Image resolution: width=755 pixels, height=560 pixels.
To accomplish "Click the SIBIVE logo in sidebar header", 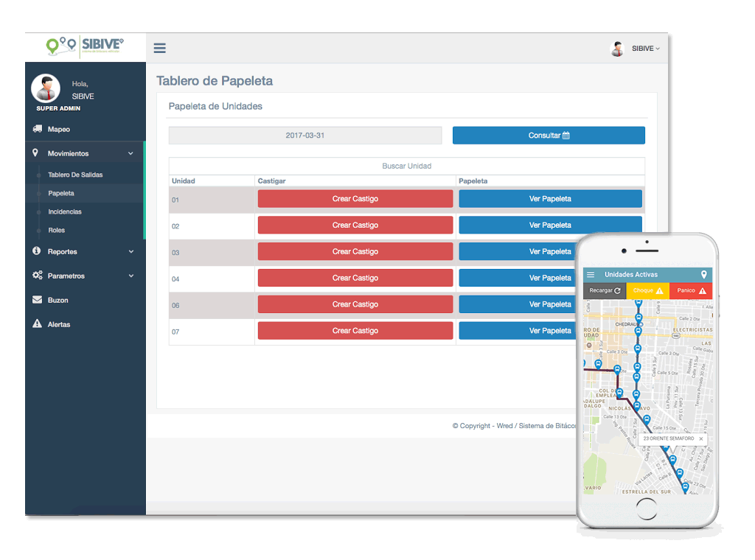I will (x=85, y=46).
